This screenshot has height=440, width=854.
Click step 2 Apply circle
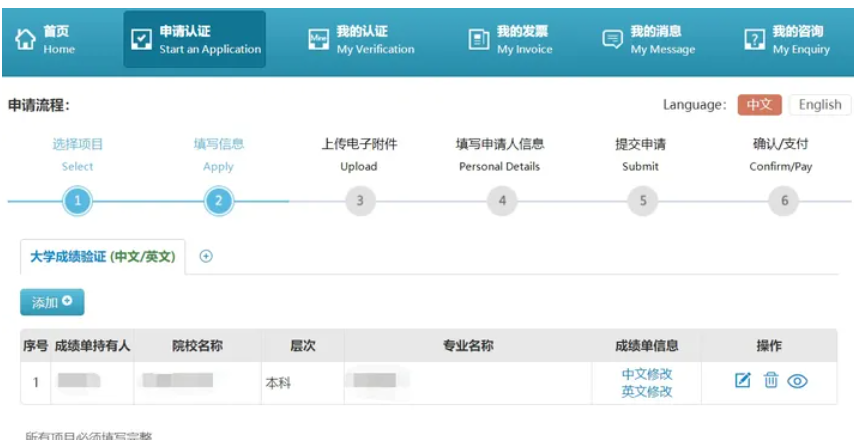point(218,202)
